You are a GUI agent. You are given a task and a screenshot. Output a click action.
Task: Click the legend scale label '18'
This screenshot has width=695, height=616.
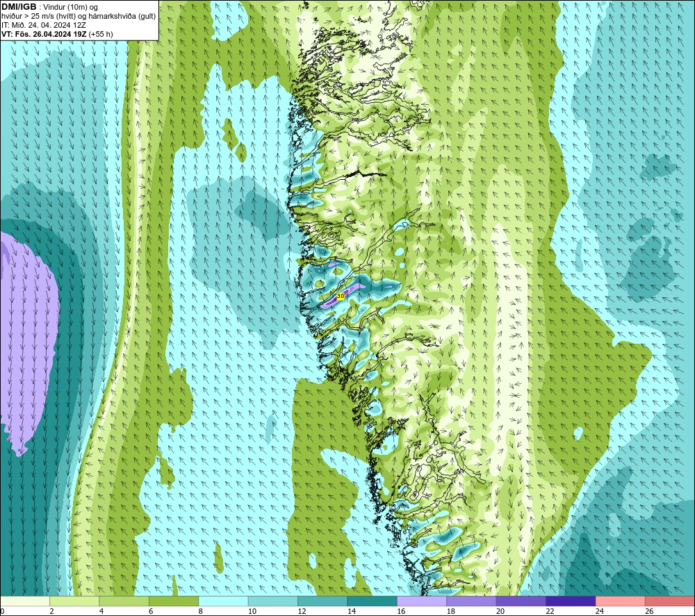(x=451, y=611)
